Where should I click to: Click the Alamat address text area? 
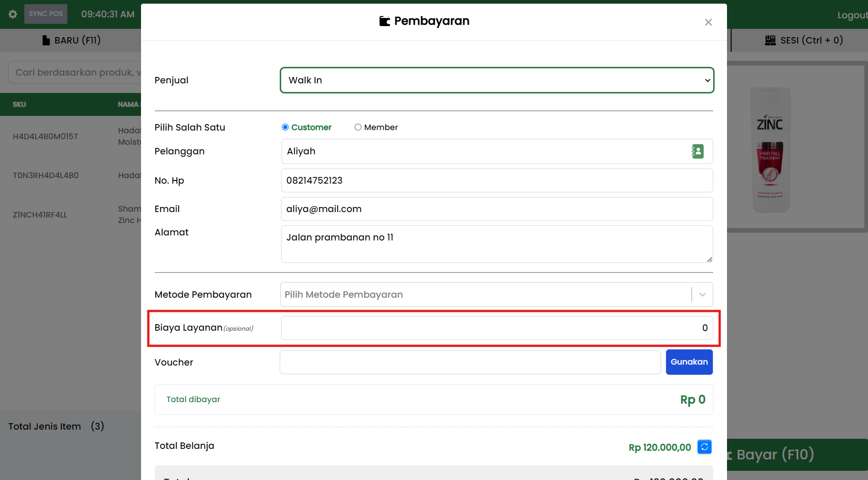click(497, 244)
